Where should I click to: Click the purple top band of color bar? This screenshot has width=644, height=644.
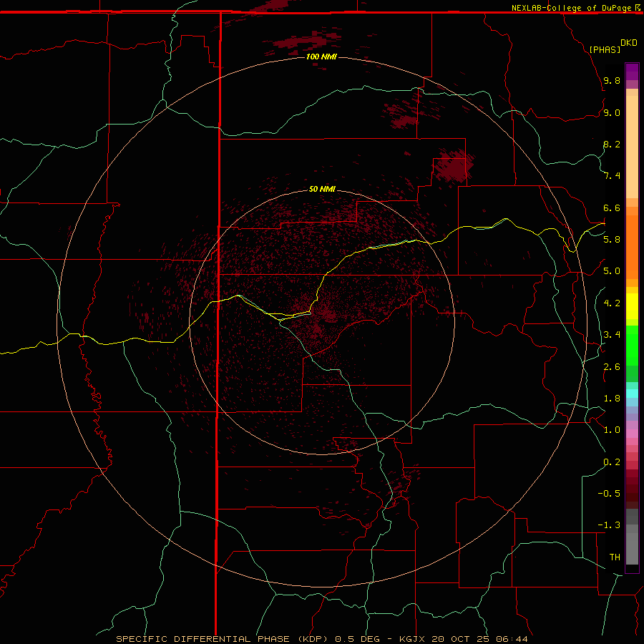coord(632,72)
